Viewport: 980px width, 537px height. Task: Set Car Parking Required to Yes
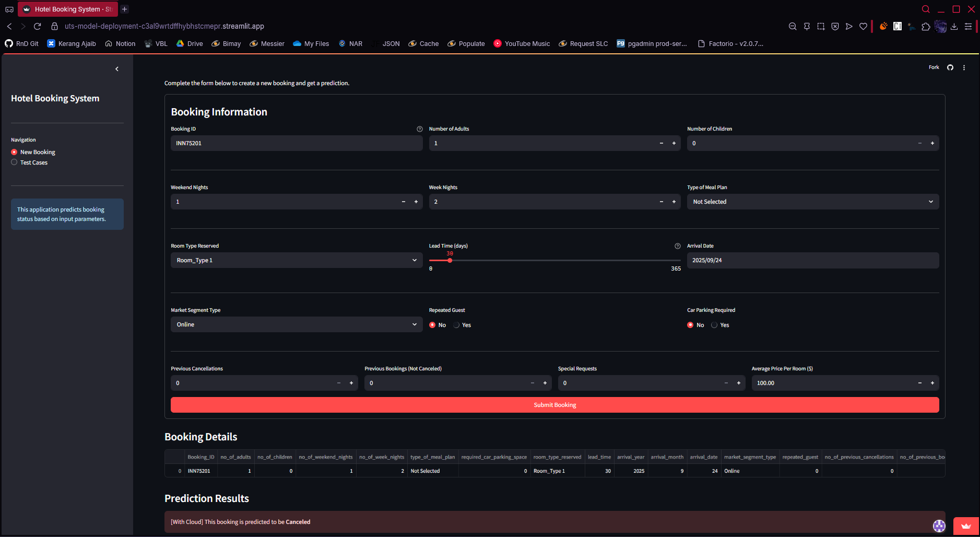714,325
